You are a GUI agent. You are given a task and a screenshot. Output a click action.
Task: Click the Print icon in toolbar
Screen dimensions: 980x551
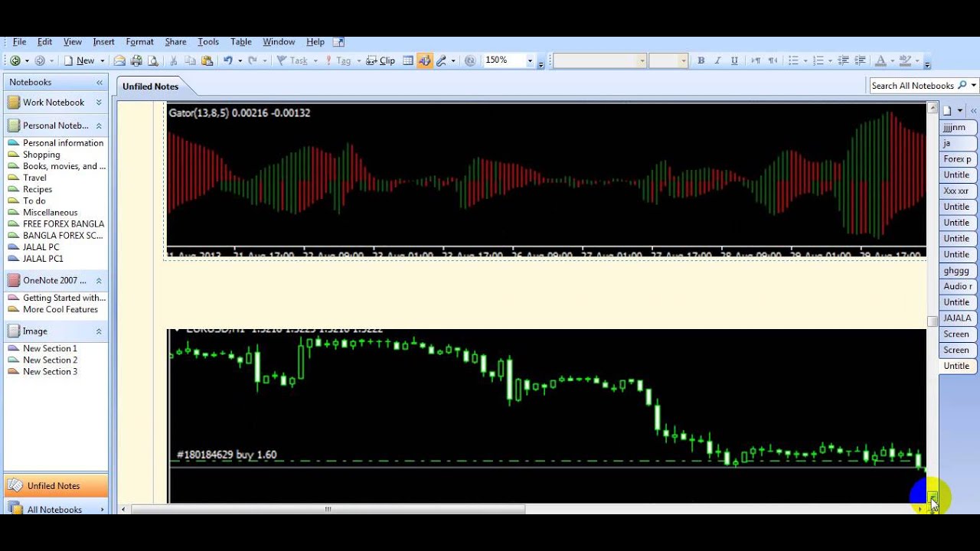[x=136, y=60]
